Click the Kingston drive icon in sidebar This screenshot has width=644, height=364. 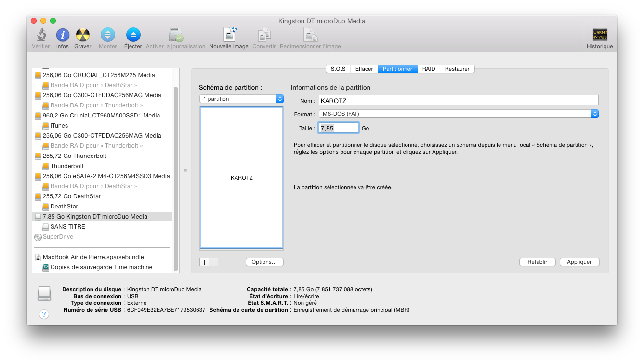click(38, 217)
